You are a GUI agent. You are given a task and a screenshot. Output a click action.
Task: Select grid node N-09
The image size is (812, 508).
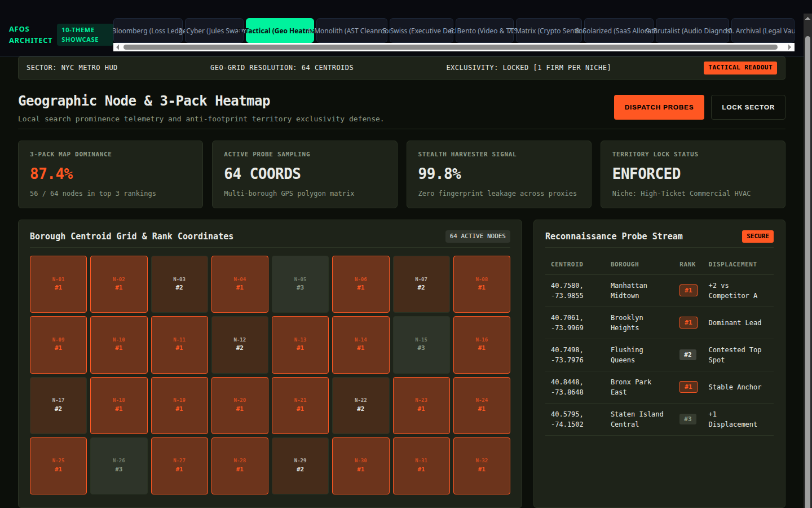(59, 344)
